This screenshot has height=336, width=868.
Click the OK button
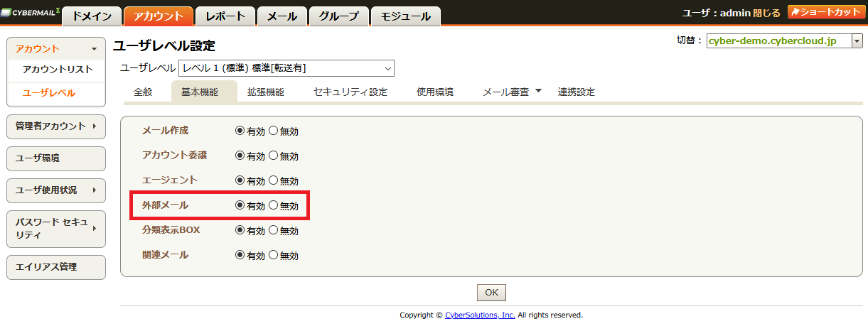pos(491,292)
